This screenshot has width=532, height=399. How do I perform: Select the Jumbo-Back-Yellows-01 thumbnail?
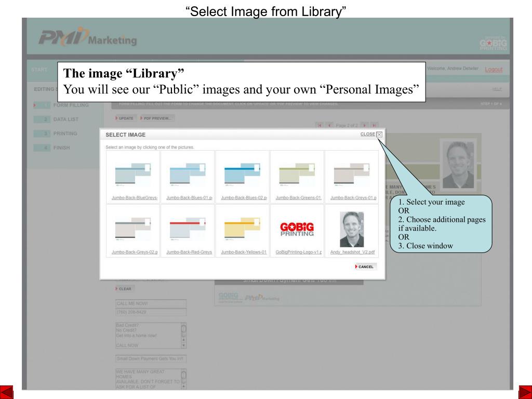[242, 229]
